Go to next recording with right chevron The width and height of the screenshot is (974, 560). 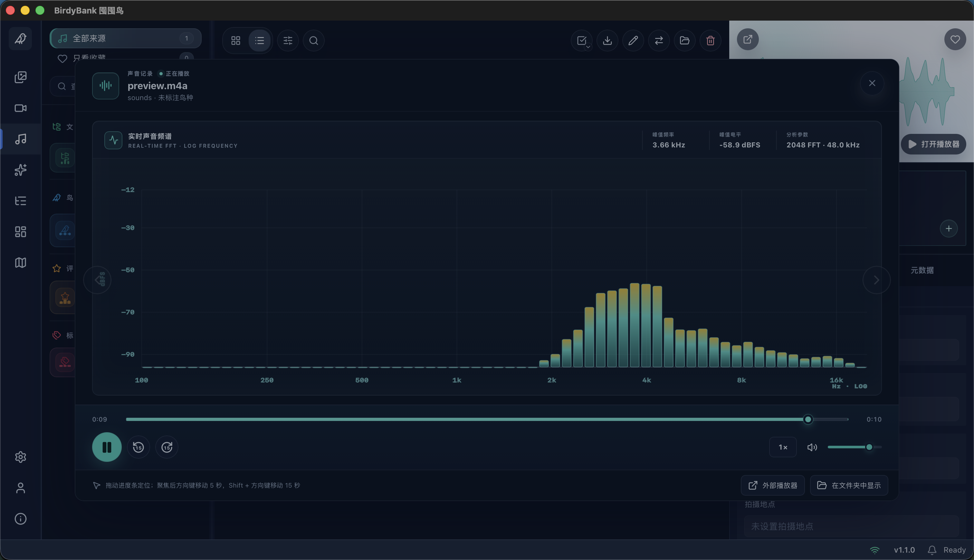(876, 280)
